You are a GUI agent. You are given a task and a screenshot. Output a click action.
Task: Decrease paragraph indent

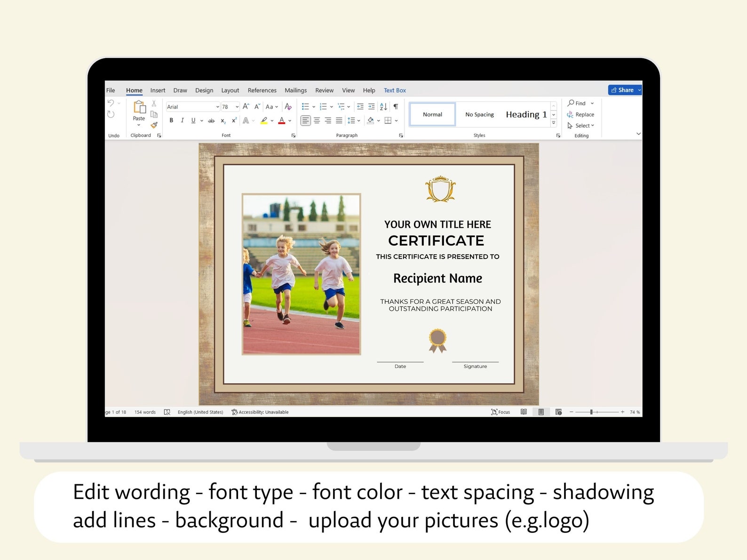click(x=360, y=107)
